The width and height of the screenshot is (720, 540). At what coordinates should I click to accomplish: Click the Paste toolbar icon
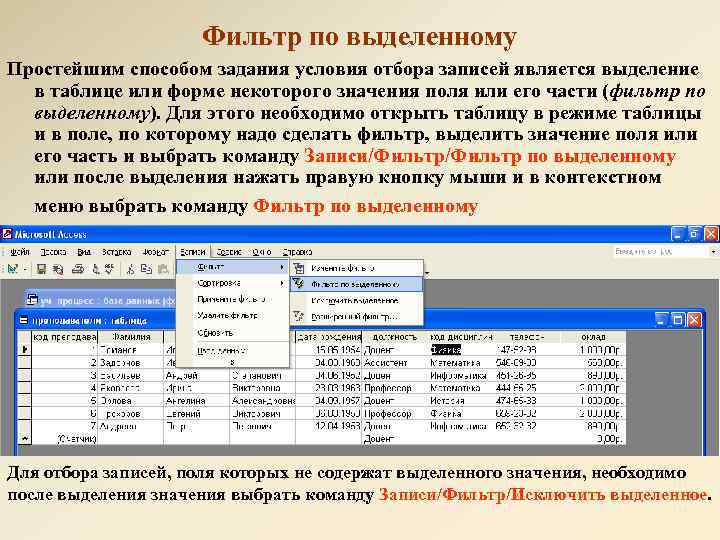(x=163, y=269)
